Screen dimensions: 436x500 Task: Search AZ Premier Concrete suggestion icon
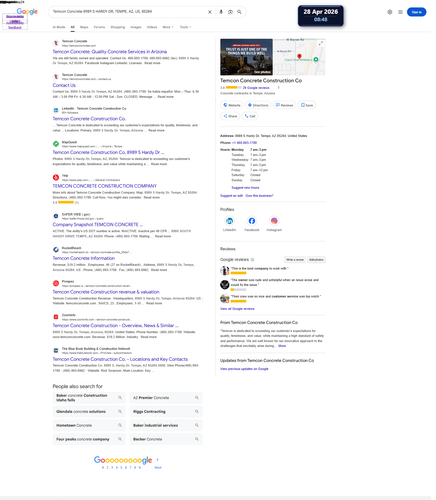(x=197, y=398)
